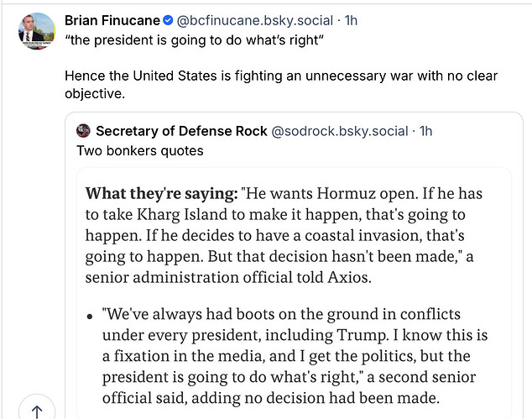Click the quoted post's 1h timestamp
Viewport: 532px width, 419px height.
(x=426, y=131)
